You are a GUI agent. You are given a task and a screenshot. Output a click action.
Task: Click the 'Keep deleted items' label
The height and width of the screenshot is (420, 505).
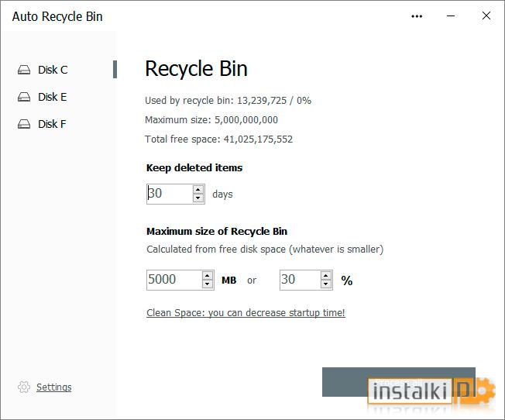pos(194,167)
